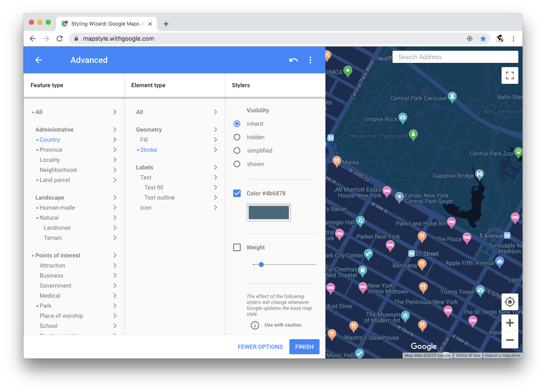Image resolution: width=546 pixels, height=392 pixels.
Task: Click the location icon in address bar
Action: [x=470, y=39]
